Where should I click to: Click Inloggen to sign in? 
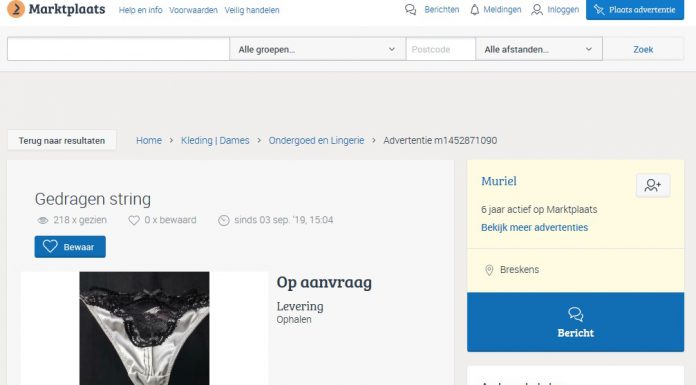(563, 10)
